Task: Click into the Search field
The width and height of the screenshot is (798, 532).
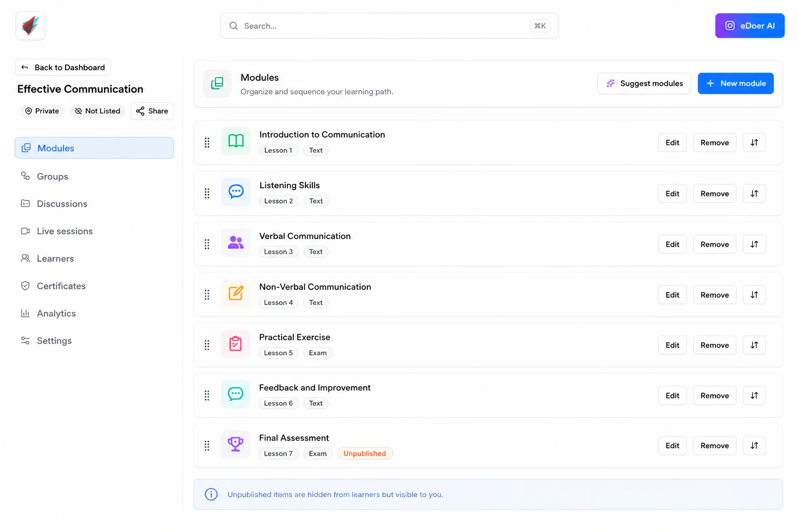Action: 389,26
